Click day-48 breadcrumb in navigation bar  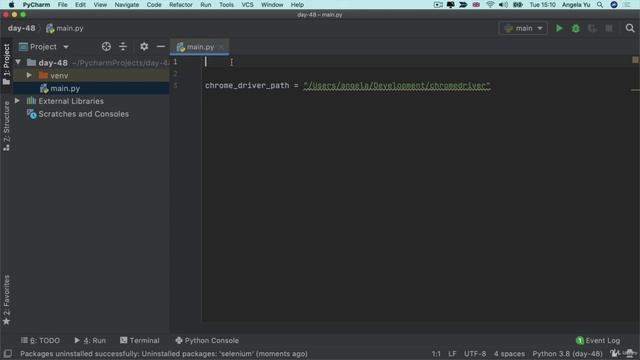[x=21, y=28]
